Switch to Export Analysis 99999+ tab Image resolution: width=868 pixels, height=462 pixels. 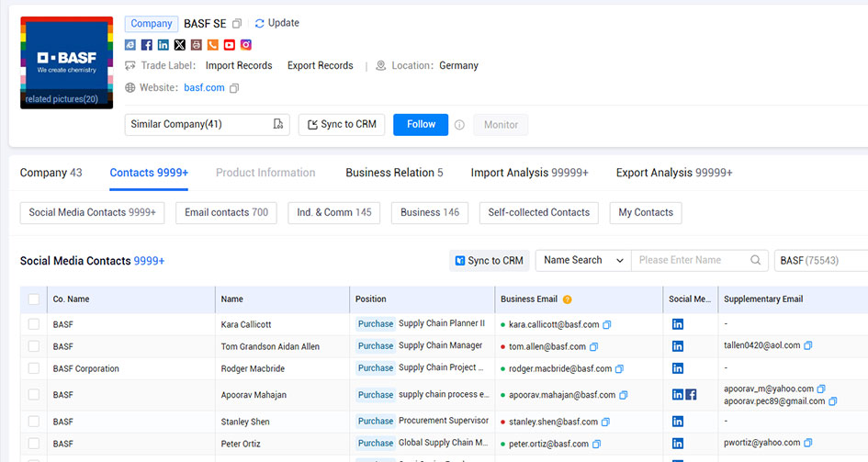(674, 173)
